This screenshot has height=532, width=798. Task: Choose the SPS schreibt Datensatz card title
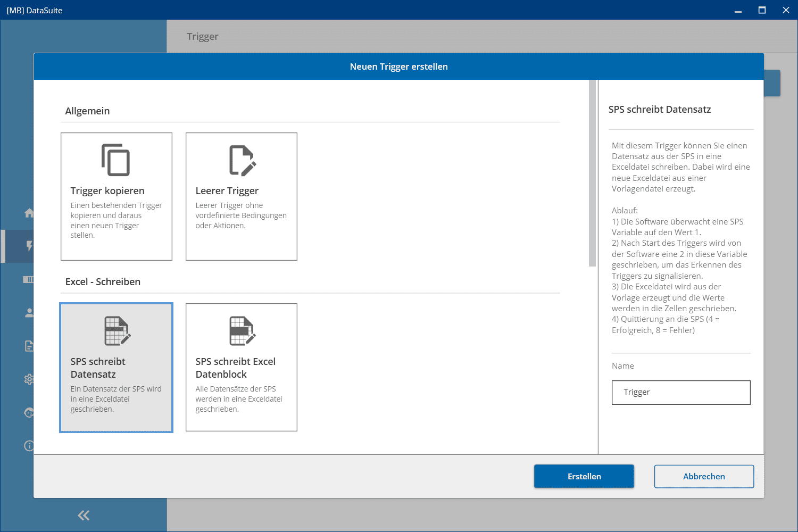(98, 368)
